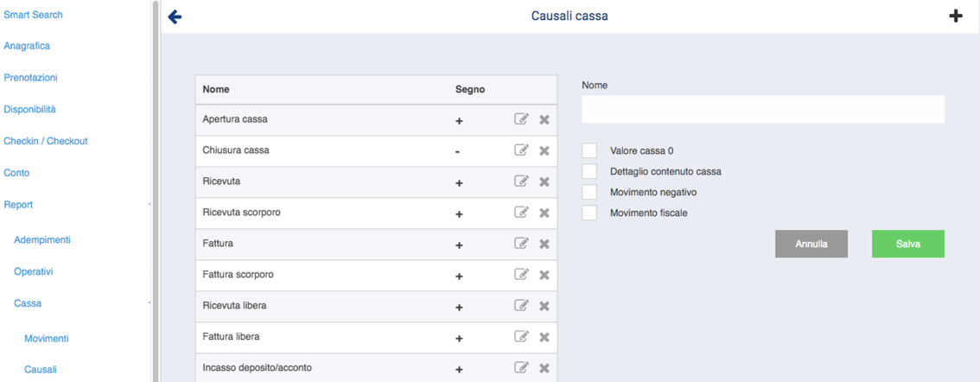Image resolution: width=980 pixels, height=382 pixels.
Task: Go to Checkin / Checkout
Action: click(45, 141)
